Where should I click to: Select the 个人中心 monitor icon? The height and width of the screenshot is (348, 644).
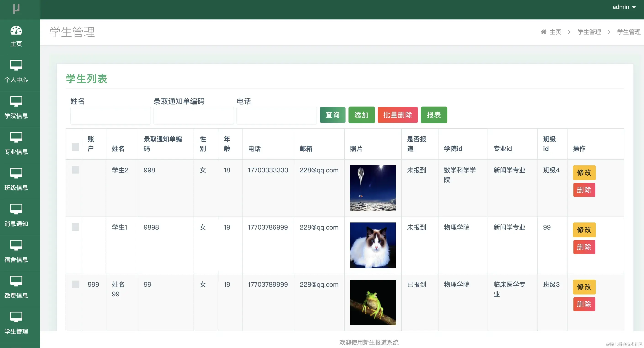pos(16,66)
